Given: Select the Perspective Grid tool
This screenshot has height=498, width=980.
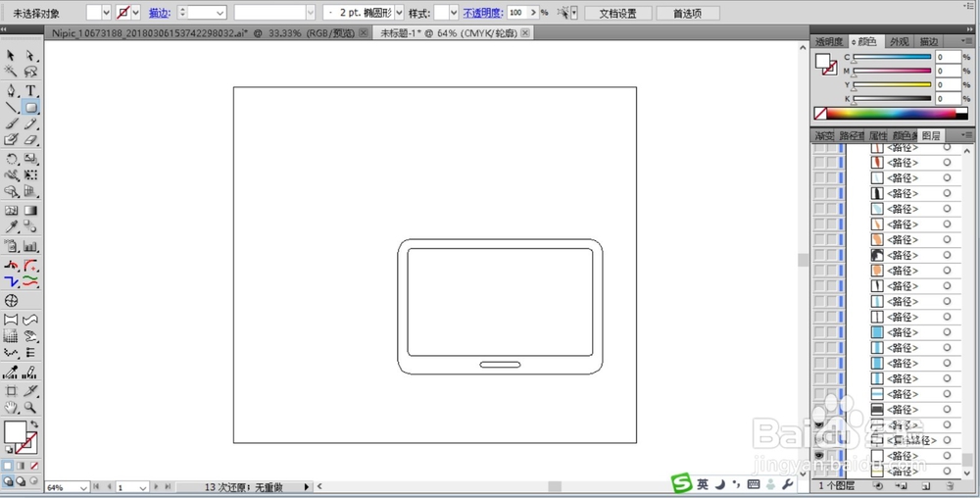Looking at the screenshot, I should (x=30, y=191).
